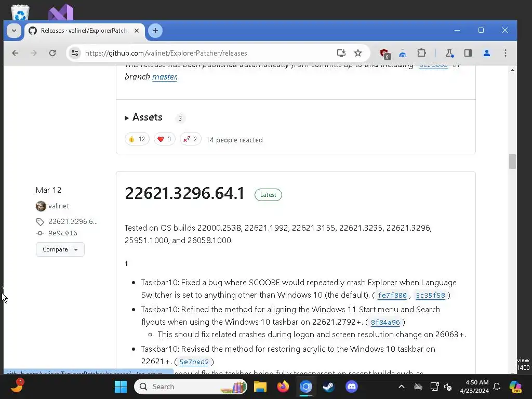Screen dimensions: 532x399
Task: Open the Visual Studio desktop icon
Action: [61, 12]
